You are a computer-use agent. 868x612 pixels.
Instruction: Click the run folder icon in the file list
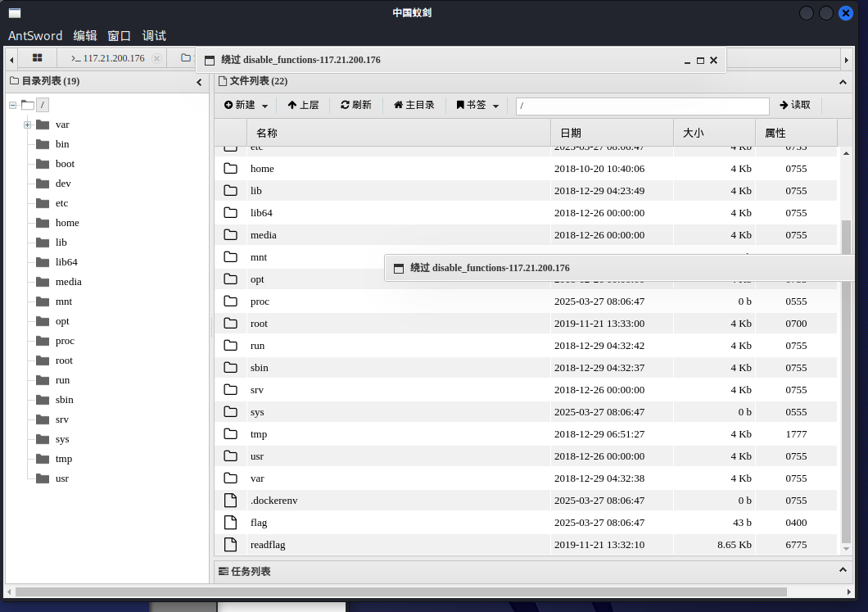(x=230, y=346)
